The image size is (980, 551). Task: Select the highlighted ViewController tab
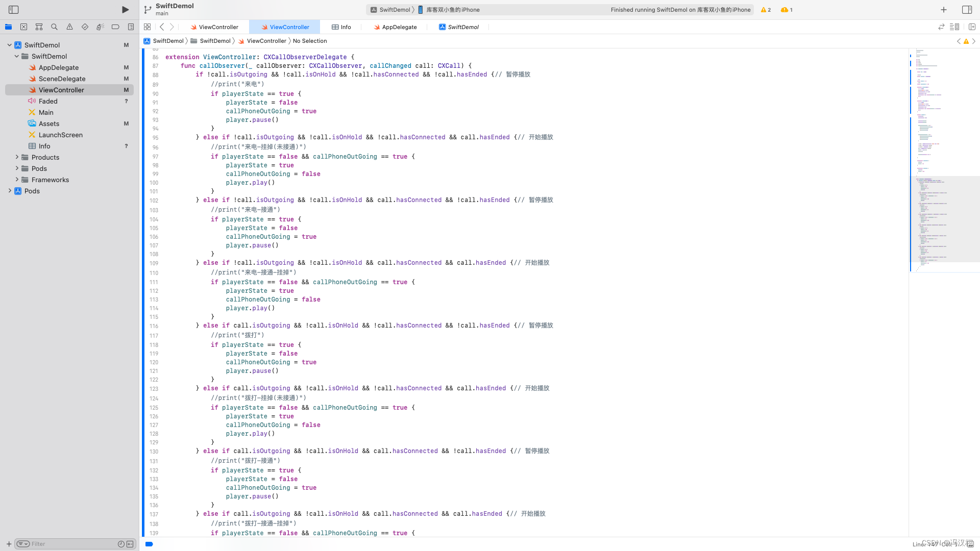pos(285,27)
